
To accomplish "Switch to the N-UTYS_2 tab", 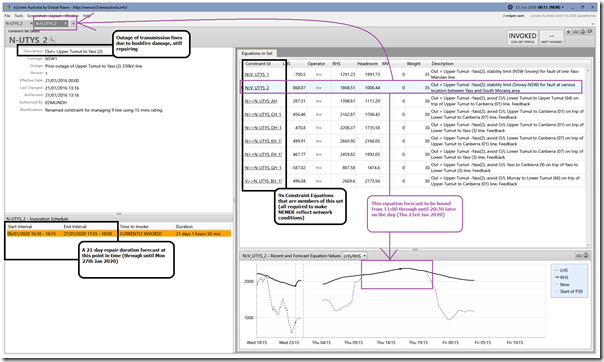I will tap(14, 24).
